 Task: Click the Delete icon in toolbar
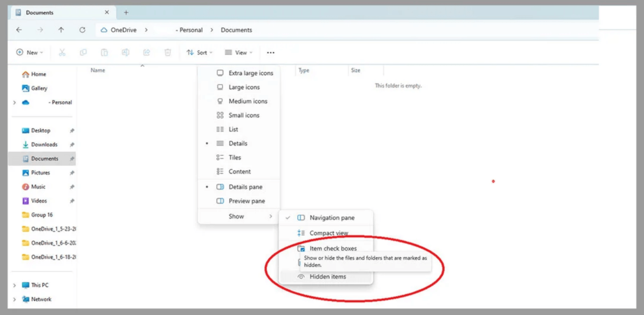pyautogui.click(x=168, y=52)
